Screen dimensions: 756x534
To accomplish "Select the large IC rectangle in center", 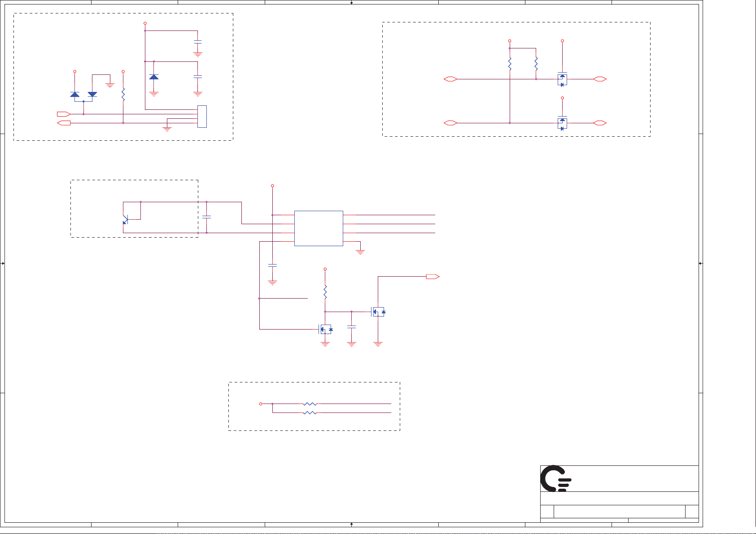I will (x=319, y=228).
